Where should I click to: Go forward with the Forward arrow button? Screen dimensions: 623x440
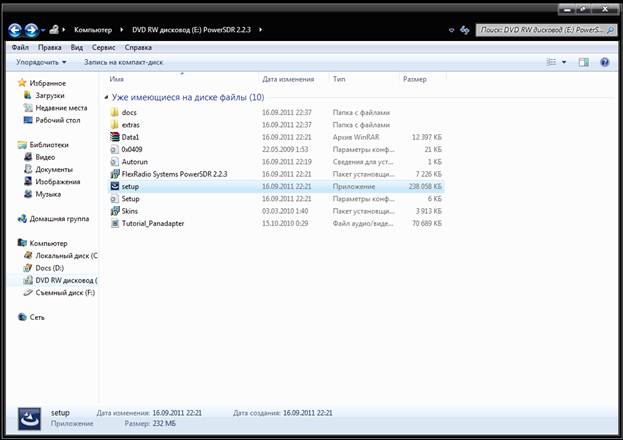click(x=31, y=30)
